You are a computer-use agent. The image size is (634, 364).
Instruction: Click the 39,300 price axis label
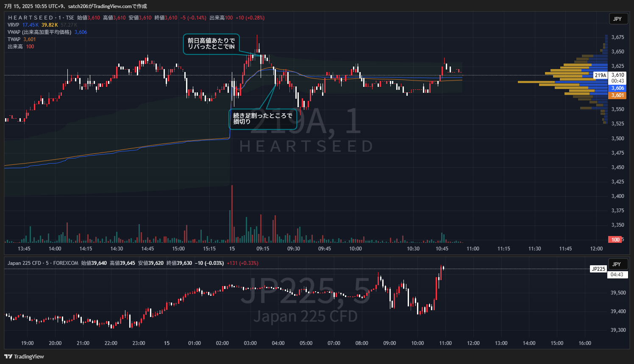click(618, 330)
